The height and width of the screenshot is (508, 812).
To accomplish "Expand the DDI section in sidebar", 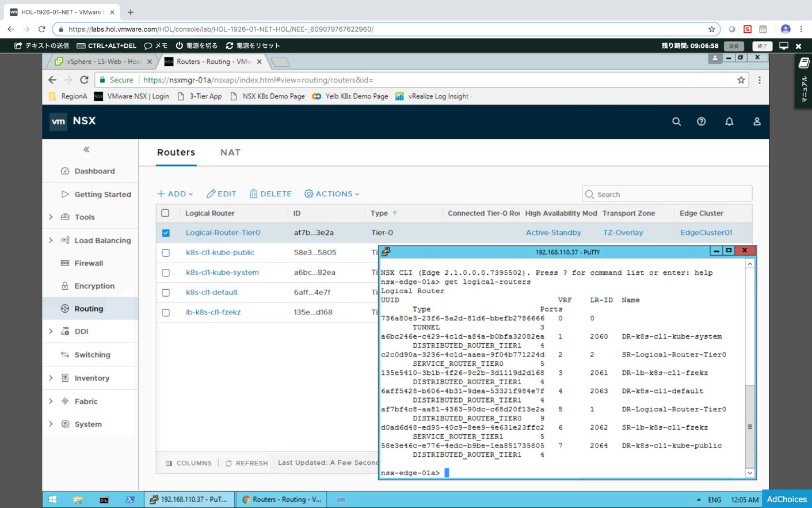I will point(51,332).
